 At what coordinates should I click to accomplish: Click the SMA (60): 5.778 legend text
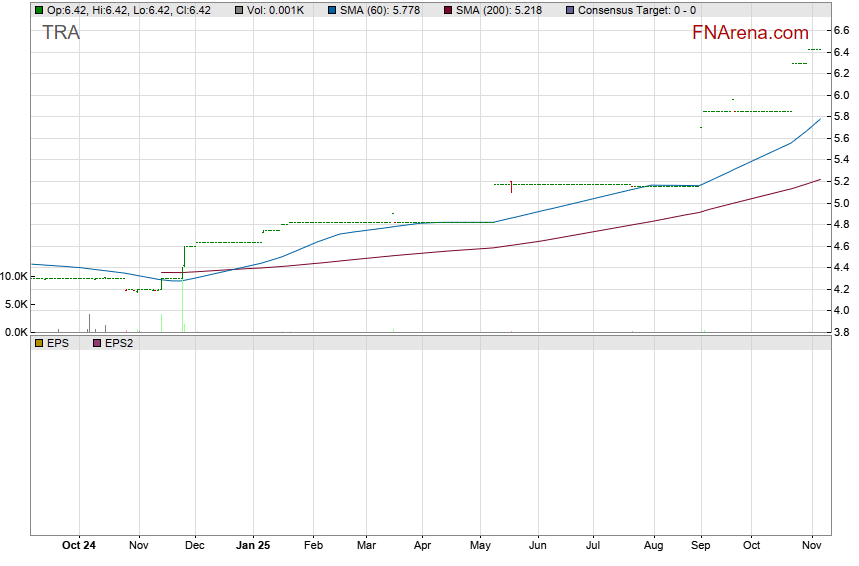[x=384, y=10]
